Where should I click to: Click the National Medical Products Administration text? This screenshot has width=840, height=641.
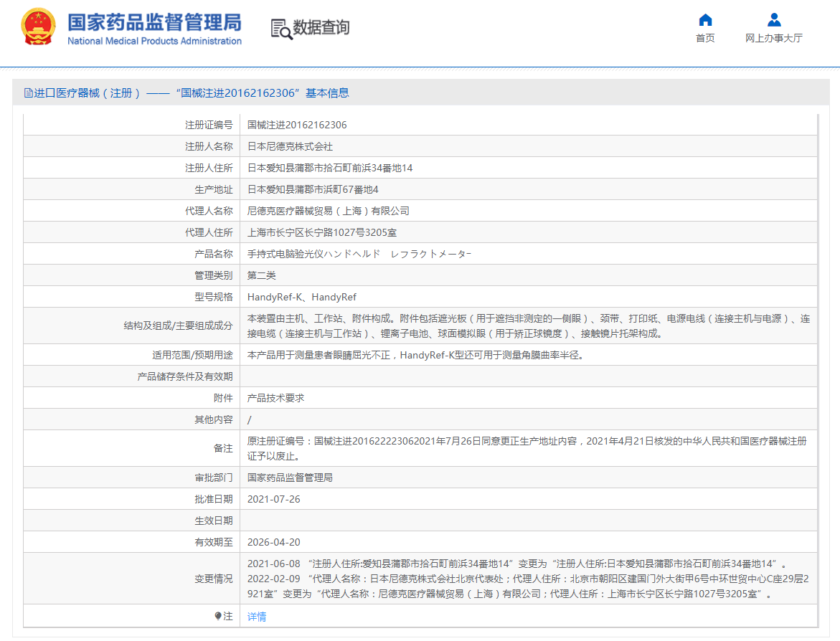click(x=154, y=41)
